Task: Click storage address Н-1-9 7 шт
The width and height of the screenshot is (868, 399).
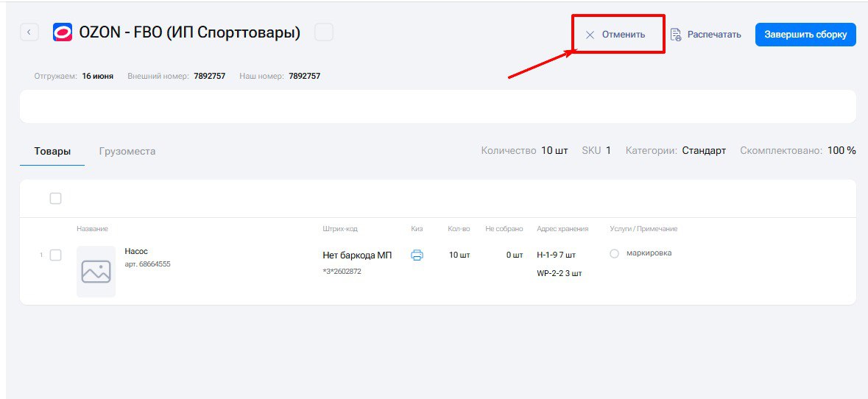Action: tap(557, 255)
